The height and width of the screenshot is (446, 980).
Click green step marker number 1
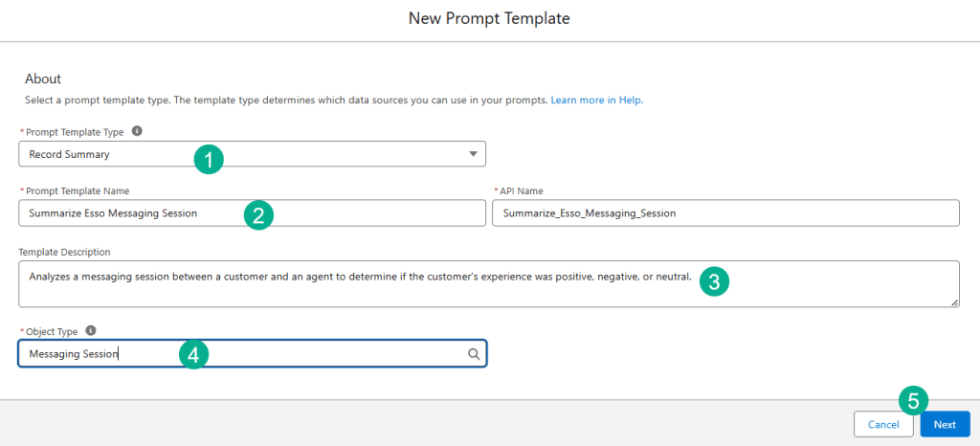(209, 158)
